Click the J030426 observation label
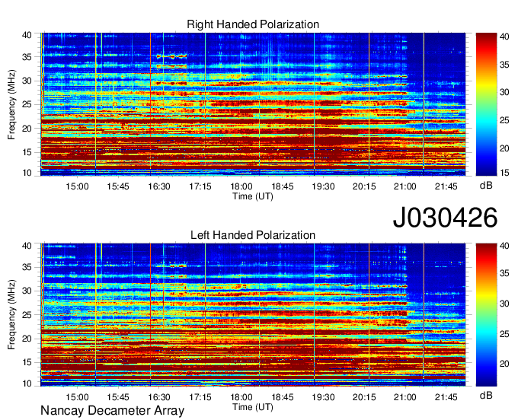Screen dimensions: 518x420 click(x=445, y=218)
